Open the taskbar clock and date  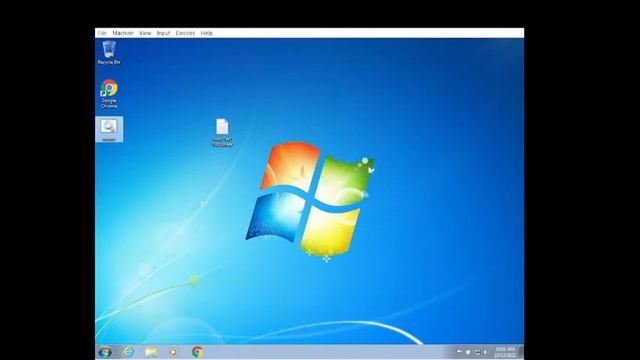tap(505, 352)
